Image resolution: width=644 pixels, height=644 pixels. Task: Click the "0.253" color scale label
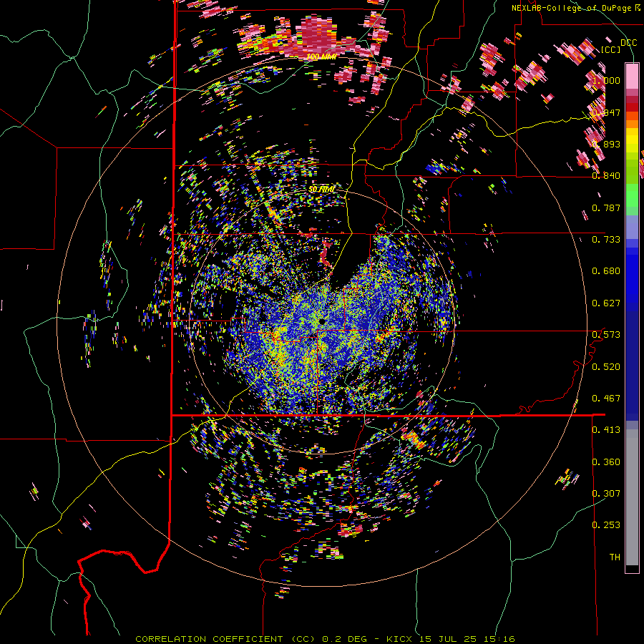pos(606,525)
